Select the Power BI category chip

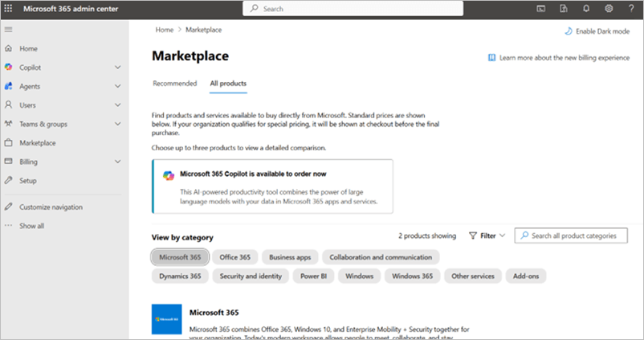313,276
